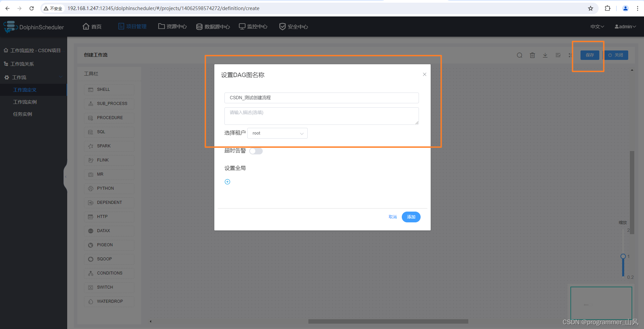
Task: Choose the SWITCH task node
Action: (109, 287)
